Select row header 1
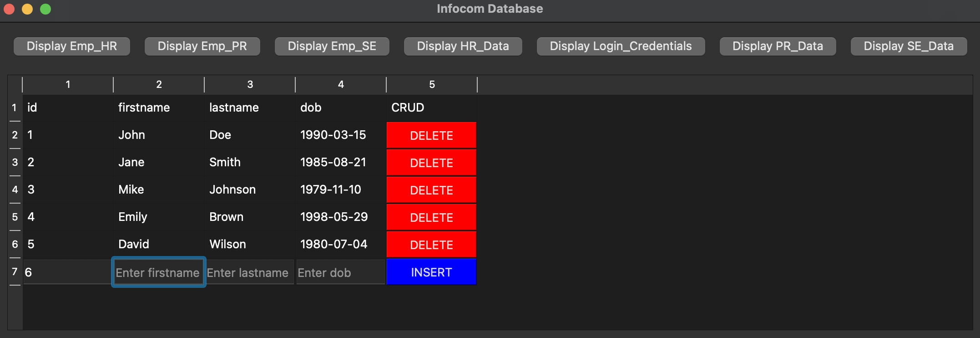The height and width of the screenshot is (338, 980). (x=15, y=108)
